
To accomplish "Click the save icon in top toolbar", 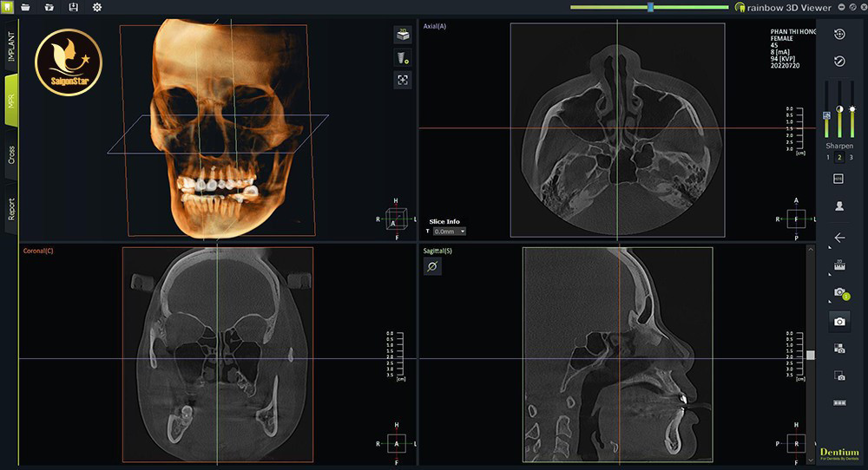I will (73, 8).
